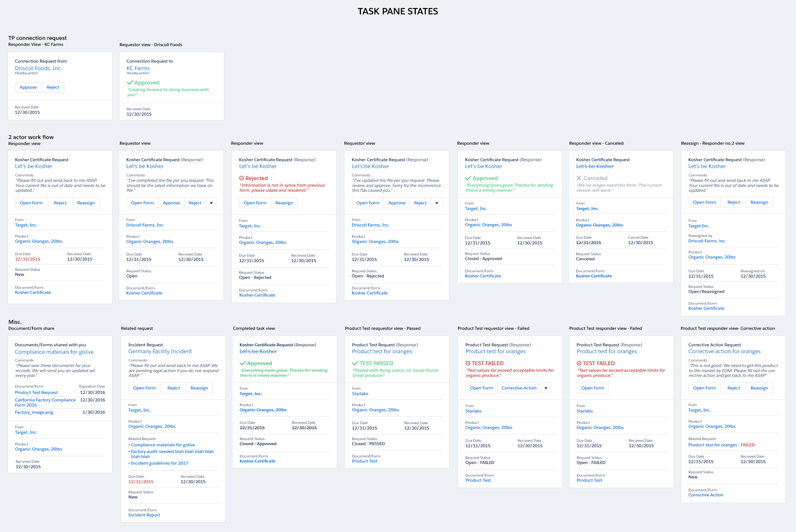This screenshot has height=532, width=796.
Task: Click Approved checkmark in Responder view Kosher card
Action: pyautogui.click(x=468, y=178)
